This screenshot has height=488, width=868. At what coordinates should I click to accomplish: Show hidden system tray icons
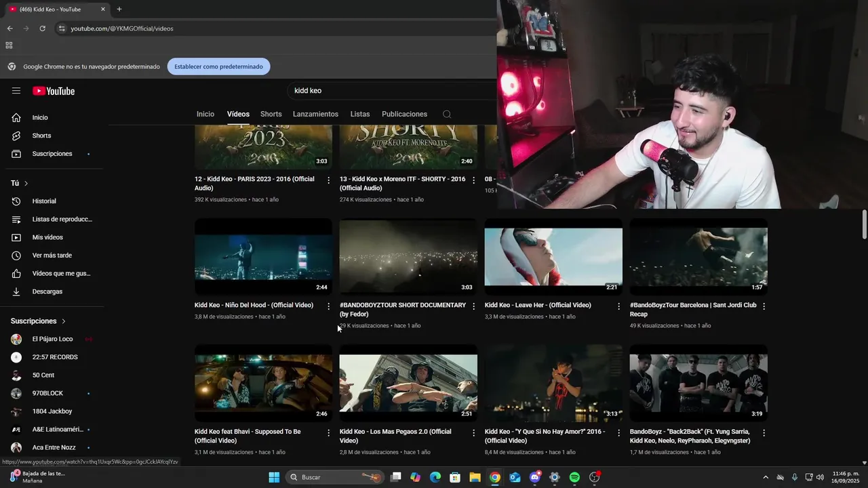[x=766, y=477]
